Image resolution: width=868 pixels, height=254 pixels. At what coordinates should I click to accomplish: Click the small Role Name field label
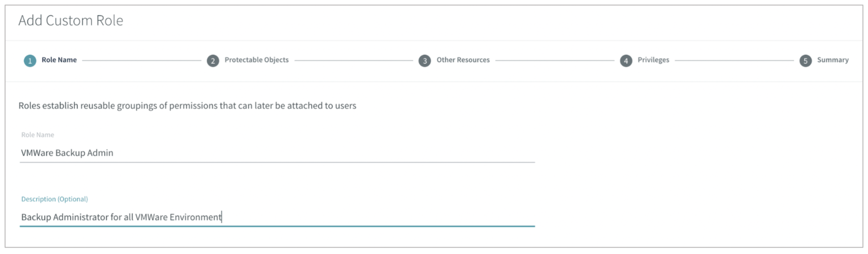(x=37, y=135)
